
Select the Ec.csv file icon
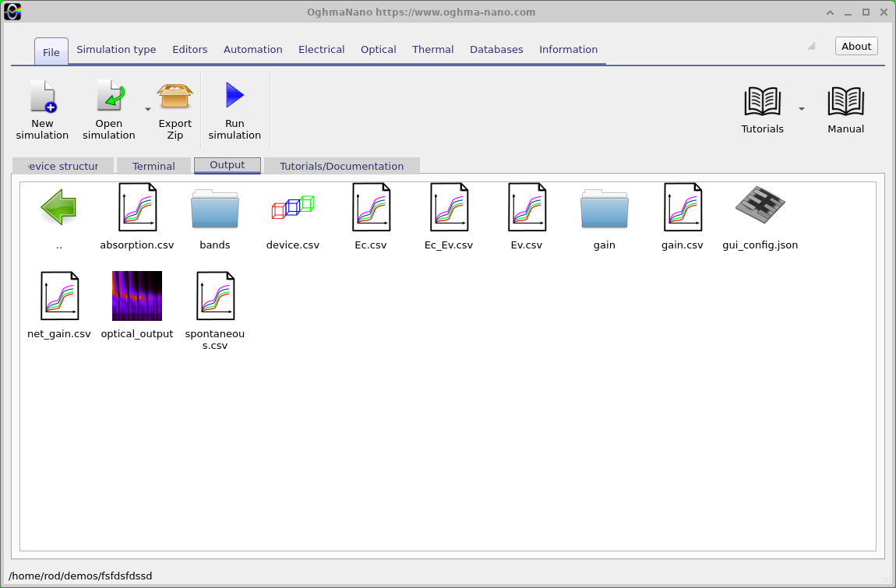(371, 207)
